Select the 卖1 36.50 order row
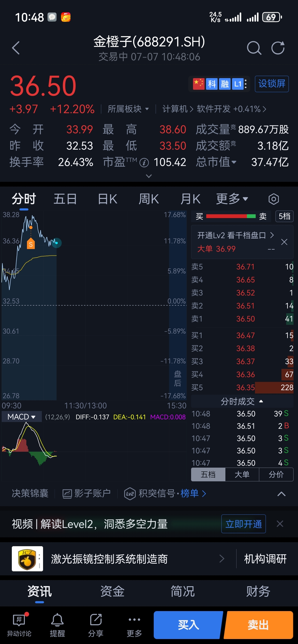The width and height of the screenshot is (298, 644). 242,319
